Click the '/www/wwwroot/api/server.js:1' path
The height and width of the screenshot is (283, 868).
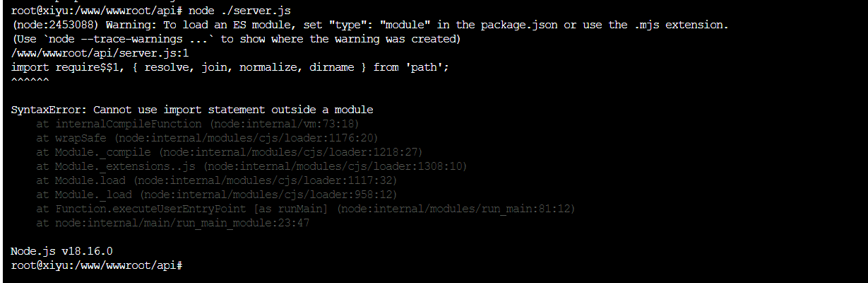tap(100, 53)
